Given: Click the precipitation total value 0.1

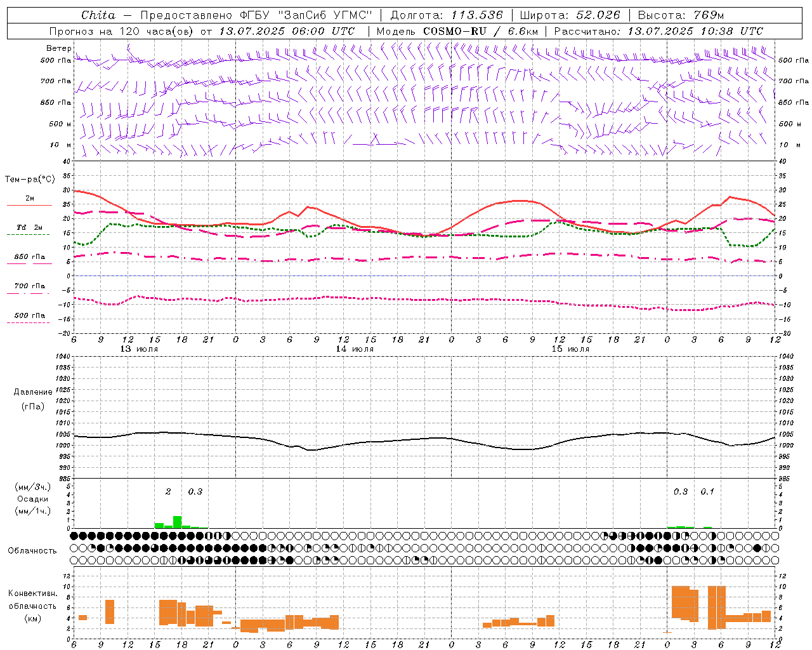Looking at the screenshot, I should click(x=707, y=491).
